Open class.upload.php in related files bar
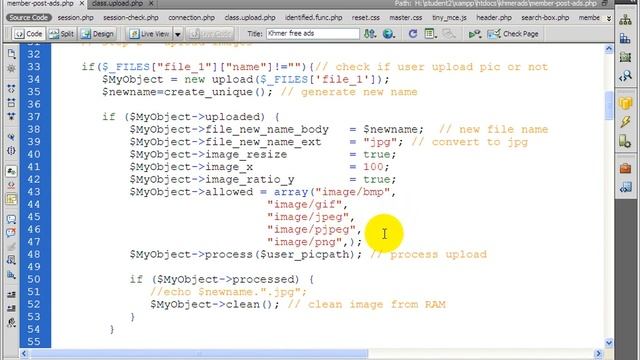Image resolution: width=640 pixels, height=360 pixels. coord(250,18)
